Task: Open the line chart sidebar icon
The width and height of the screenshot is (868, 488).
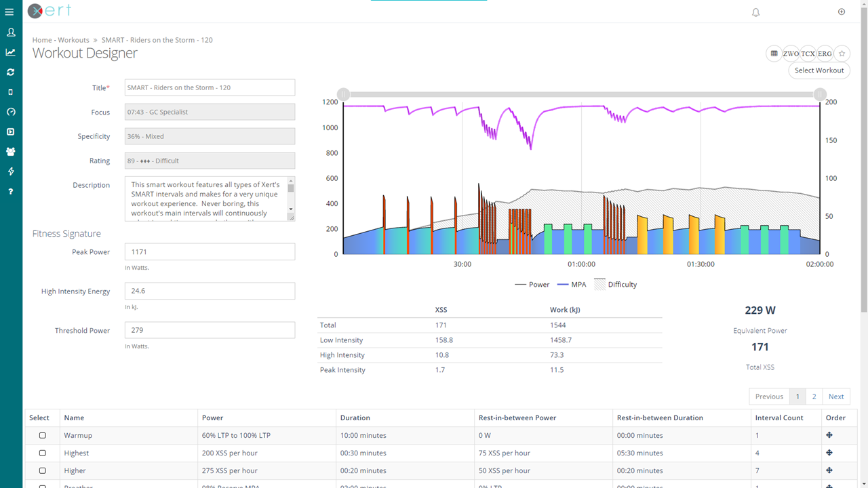Action: [x=11, y=52]
